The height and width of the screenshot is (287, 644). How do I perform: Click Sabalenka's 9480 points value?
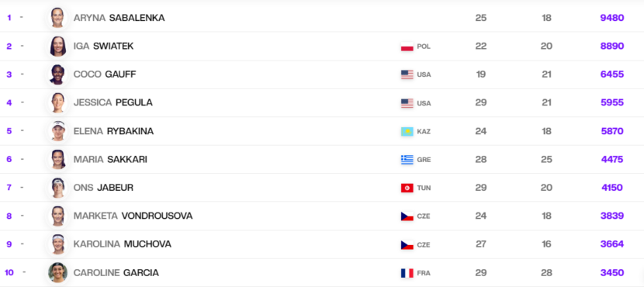(x=612, y=18)
